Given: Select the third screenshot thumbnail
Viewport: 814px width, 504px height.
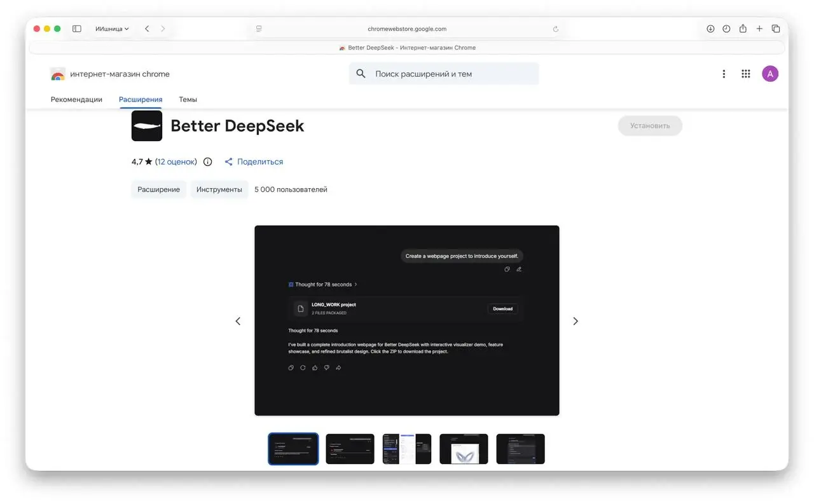Looking at the screenshot, I should point(407,449).
